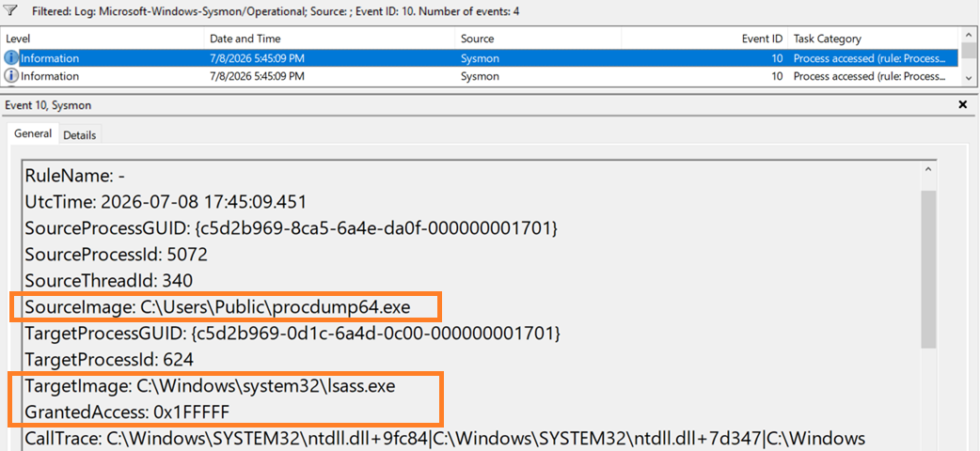Sort by the Event ID column header
Viewport: 980px width, 451px height.
[x=762, y=39]
